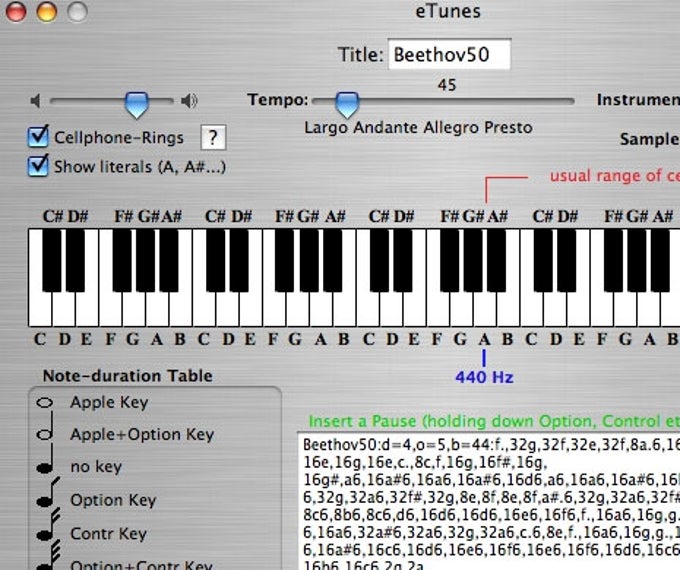This screenshot has width=680, height=570.
Task: Click the Andante tempo label
Action: coord(386,128)
